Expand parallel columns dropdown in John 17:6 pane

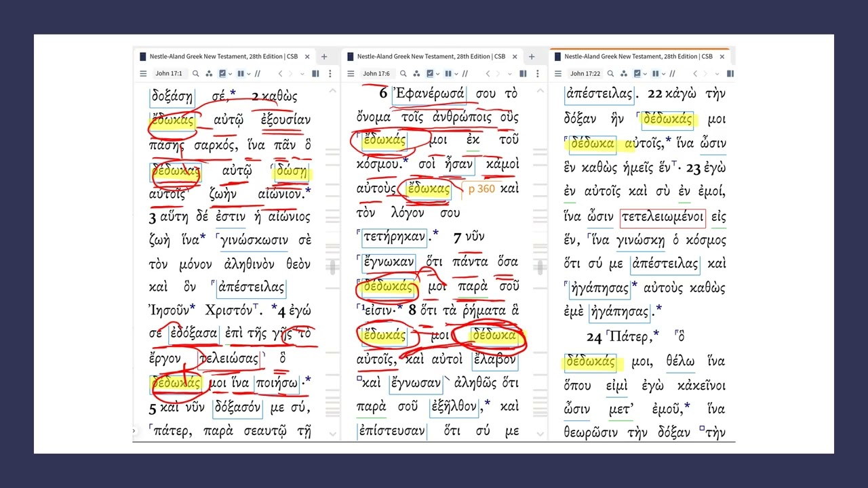click(x=456, y=74)
